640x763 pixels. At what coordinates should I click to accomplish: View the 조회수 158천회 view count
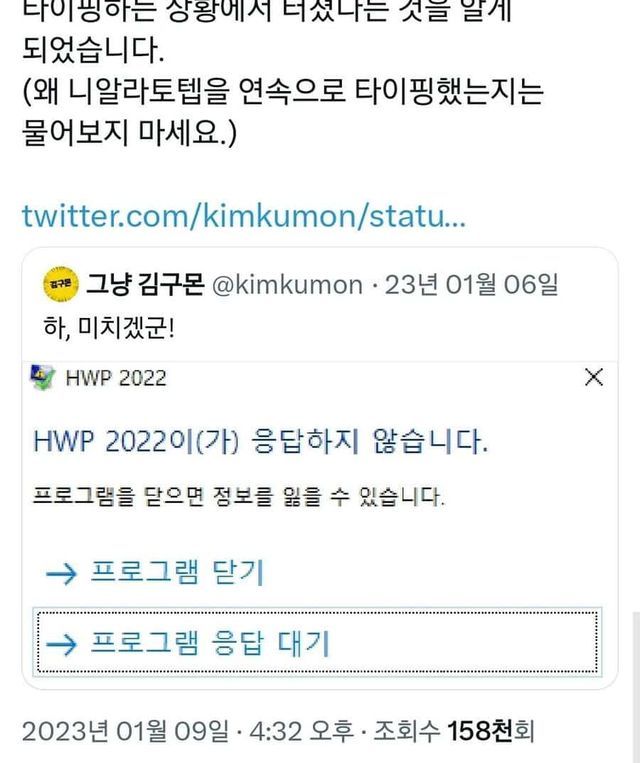tap(454, 731)
